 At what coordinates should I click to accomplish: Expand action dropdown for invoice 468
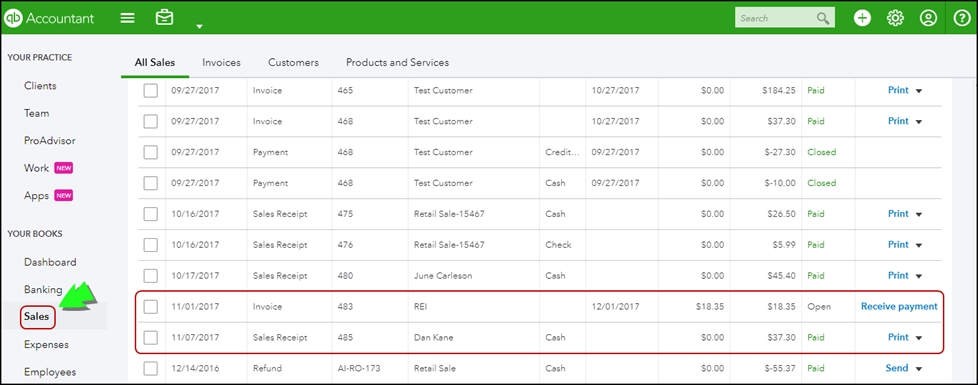pos(919,122)
